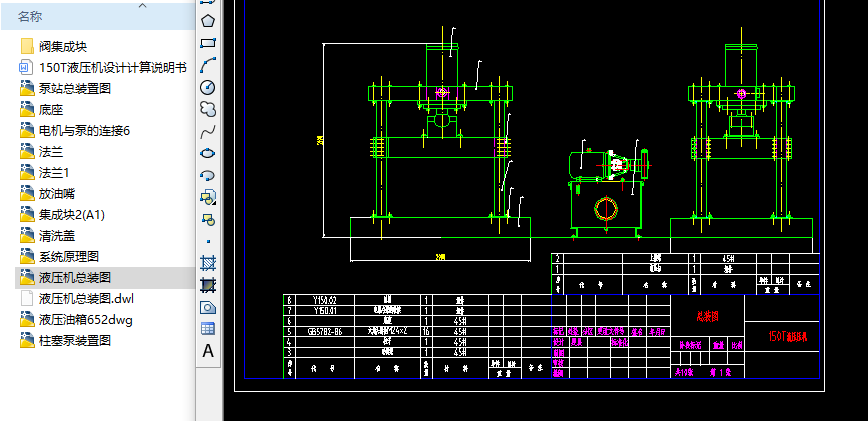Image resolution: width=868 pixels, height=421 pixels.
Task: Select the 150T液压机设计计算说明书 Word document
Action: click(103, 67)
